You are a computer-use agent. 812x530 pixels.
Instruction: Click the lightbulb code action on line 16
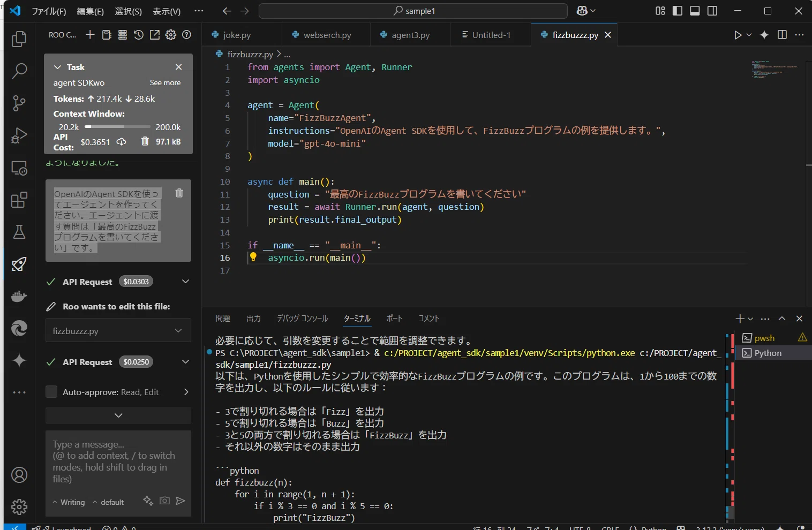(253, 257)
